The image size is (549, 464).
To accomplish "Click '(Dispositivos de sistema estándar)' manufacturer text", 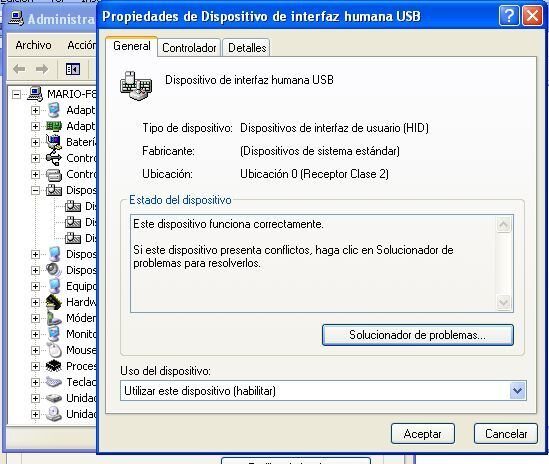I will [320, 151].
